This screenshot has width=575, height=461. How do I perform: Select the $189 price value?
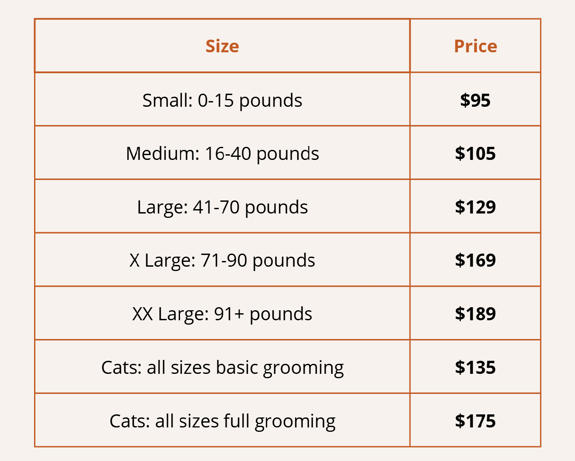click(x=476, y=314)
